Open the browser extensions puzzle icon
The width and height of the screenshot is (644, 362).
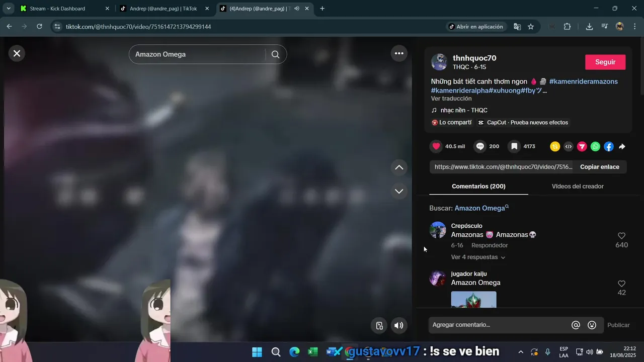click(567, 27)
